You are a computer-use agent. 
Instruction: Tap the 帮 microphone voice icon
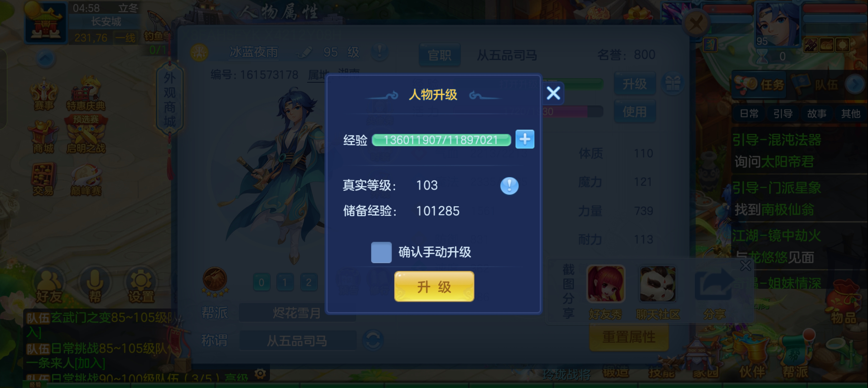(95, 286)
